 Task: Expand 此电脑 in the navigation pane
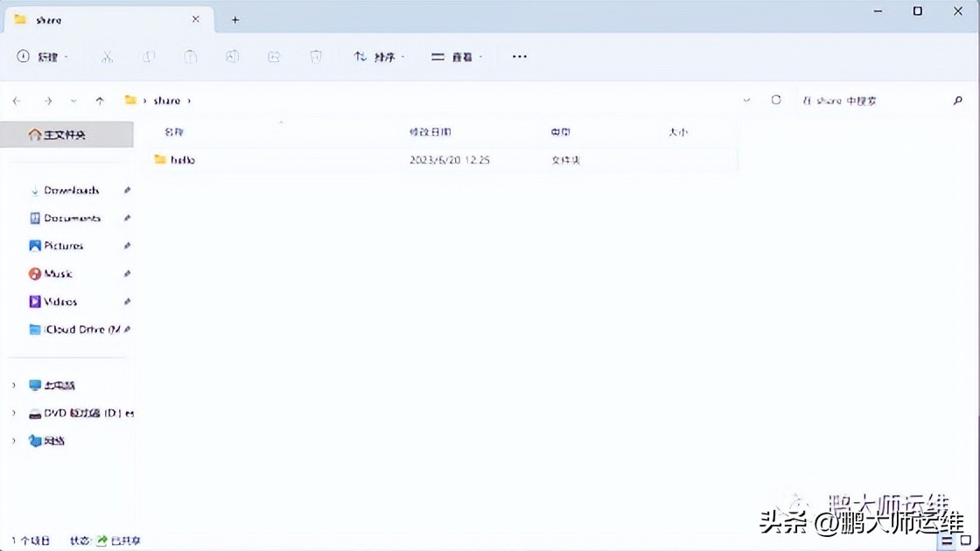click(x=13, y=385)
